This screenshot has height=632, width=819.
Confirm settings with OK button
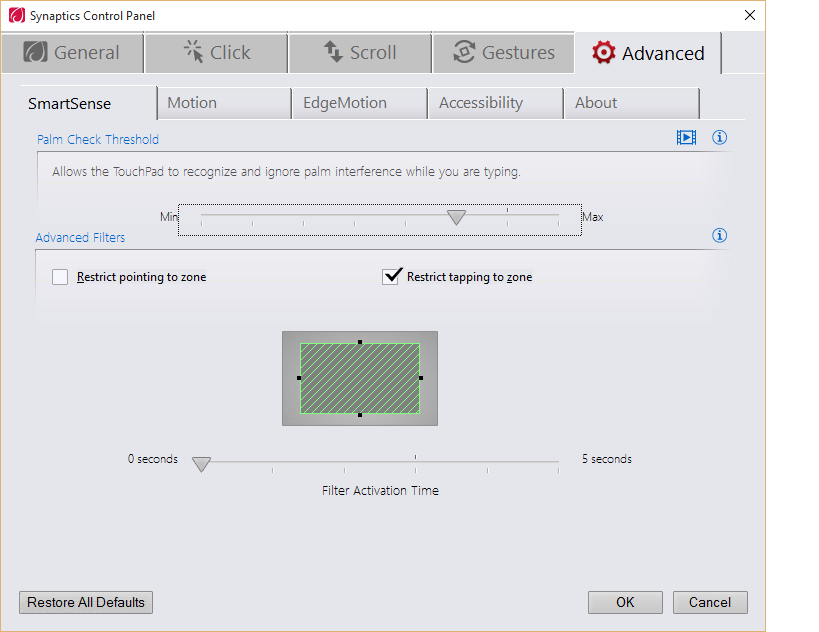coord(625,602)
